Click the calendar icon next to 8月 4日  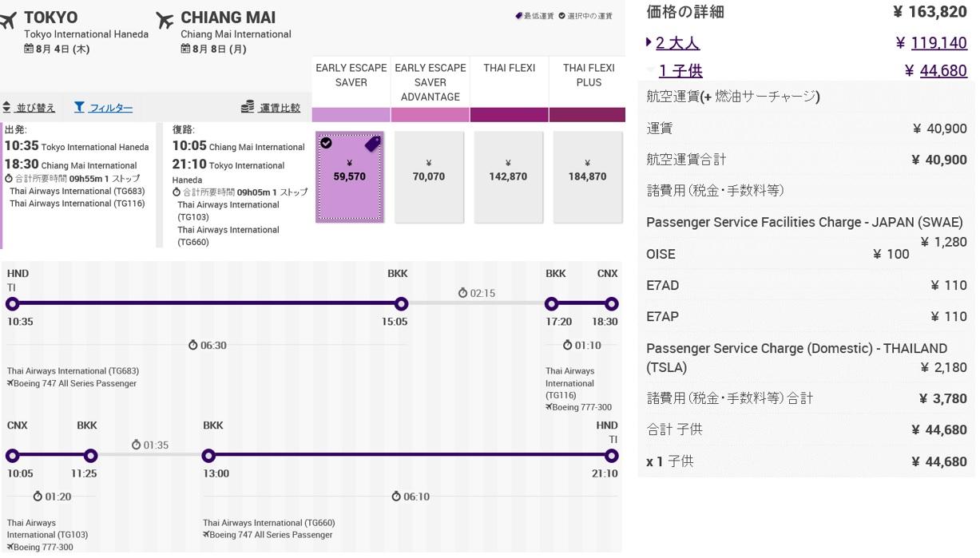(x=29, y=49)
